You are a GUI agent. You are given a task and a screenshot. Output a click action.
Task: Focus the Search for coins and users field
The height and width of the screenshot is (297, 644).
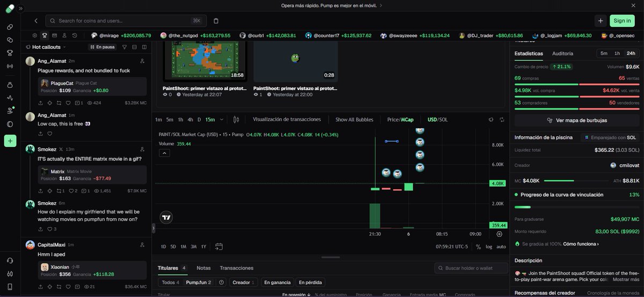point(126,21)
